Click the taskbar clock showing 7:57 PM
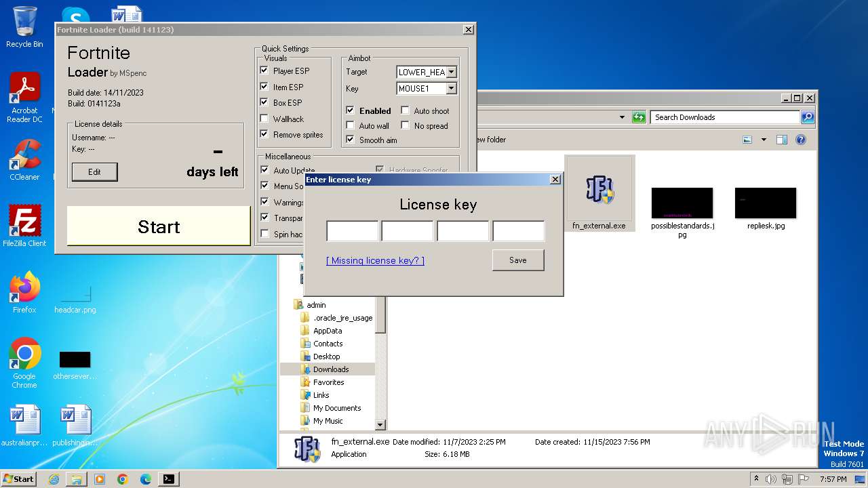 pyautogui.click(x=833, y=479)
